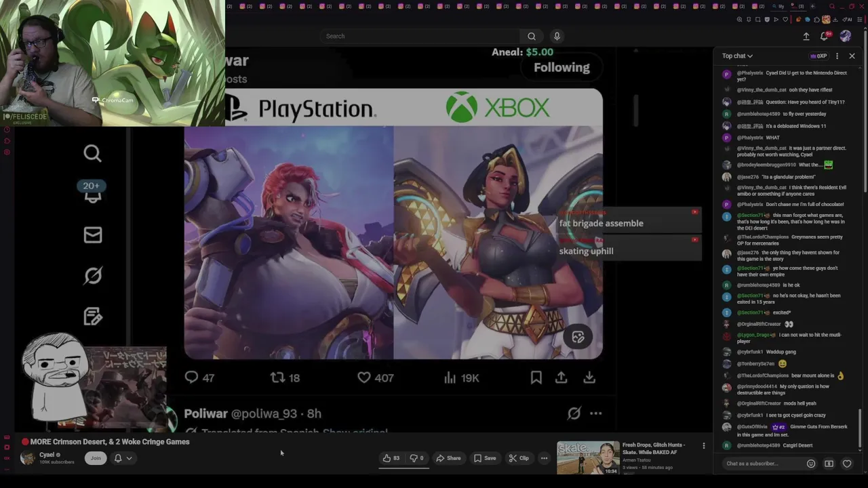This screenshot has width=868, height=488.
Task: Click the blue round extension icon
Action: tap(808, 20)
